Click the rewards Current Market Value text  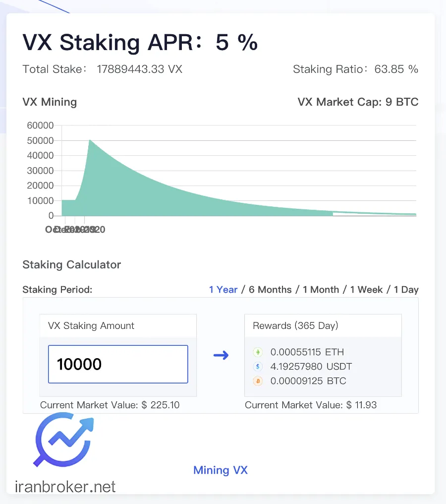pyautogui.click(x=311, y=405)
